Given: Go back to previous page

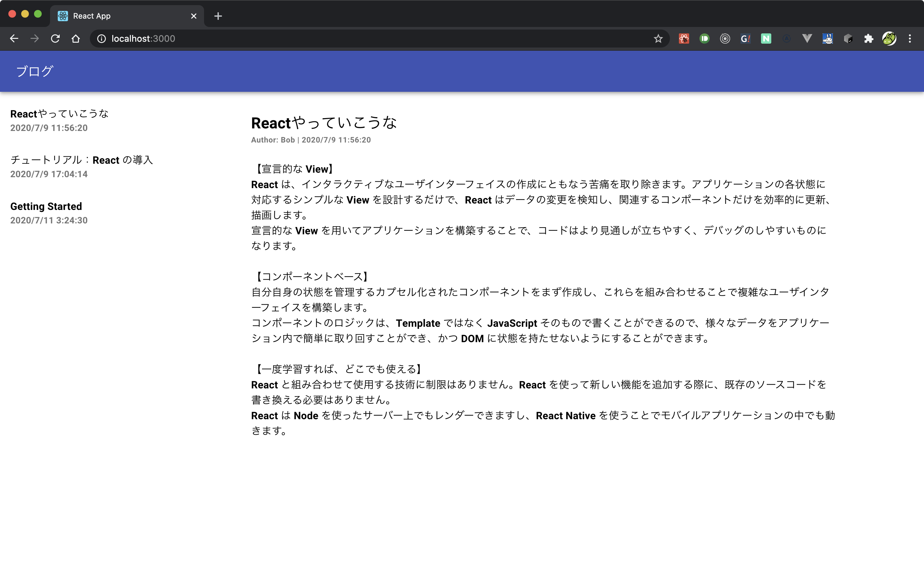Looking at the screenshot, I should 14,39.
